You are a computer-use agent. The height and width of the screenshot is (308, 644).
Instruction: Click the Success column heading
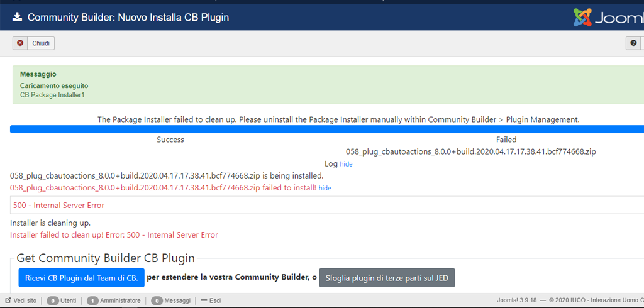tap(170, 140)
